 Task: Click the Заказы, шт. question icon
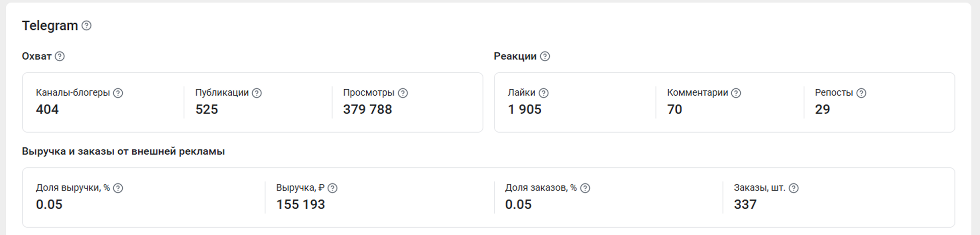coord(794,188)
